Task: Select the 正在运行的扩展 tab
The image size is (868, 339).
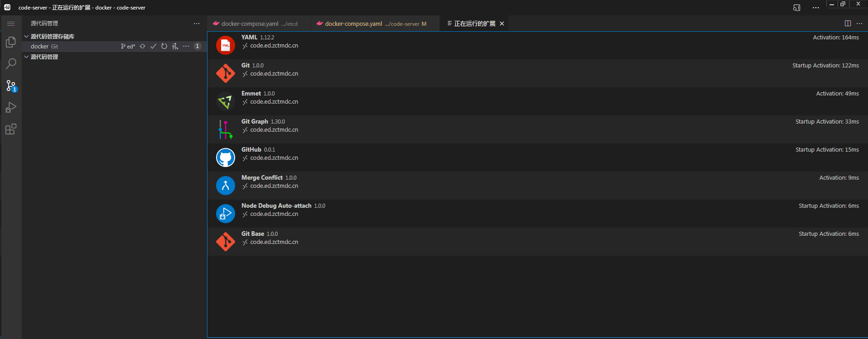Action: click(x=474, y=24)
